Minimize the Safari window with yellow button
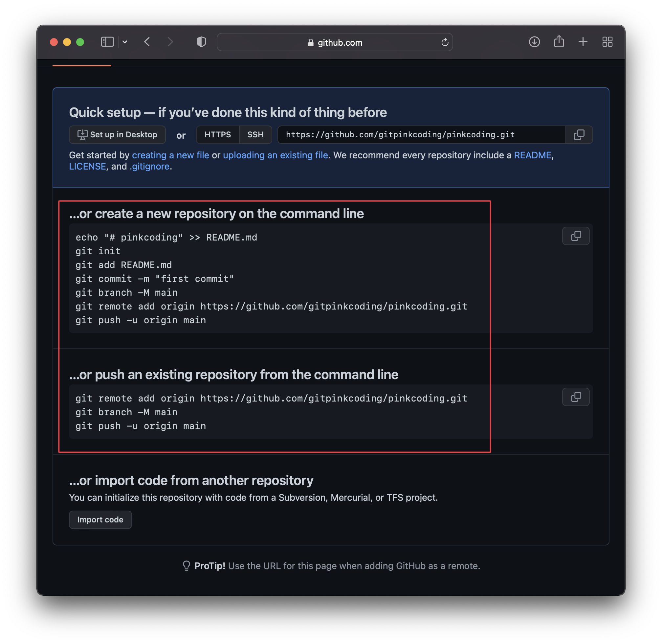 click(67, 42)
